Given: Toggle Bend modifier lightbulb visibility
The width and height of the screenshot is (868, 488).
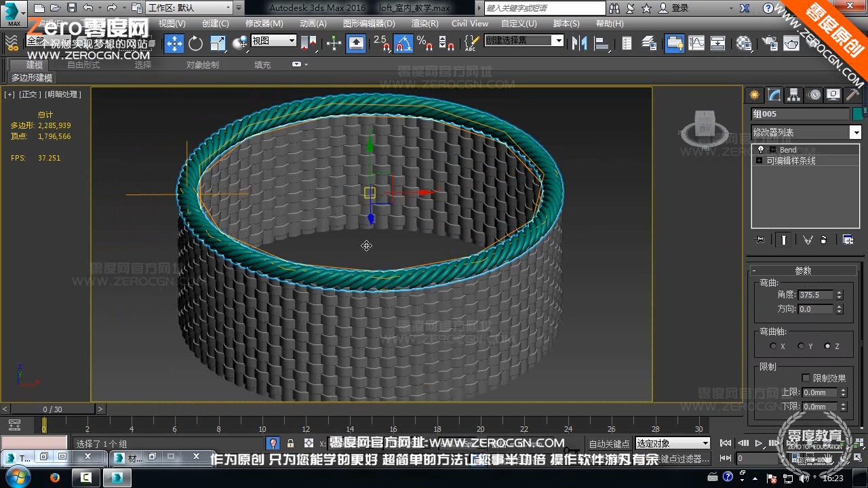Looking at the screenshot, I should (761, 150).
